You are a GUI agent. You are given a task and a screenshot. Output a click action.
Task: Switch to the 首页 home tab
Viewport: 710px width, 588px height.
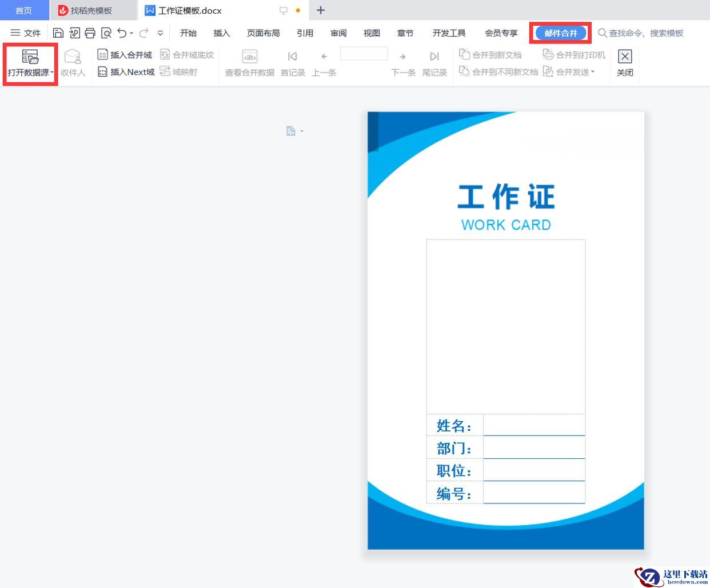[x=23, y=10]
